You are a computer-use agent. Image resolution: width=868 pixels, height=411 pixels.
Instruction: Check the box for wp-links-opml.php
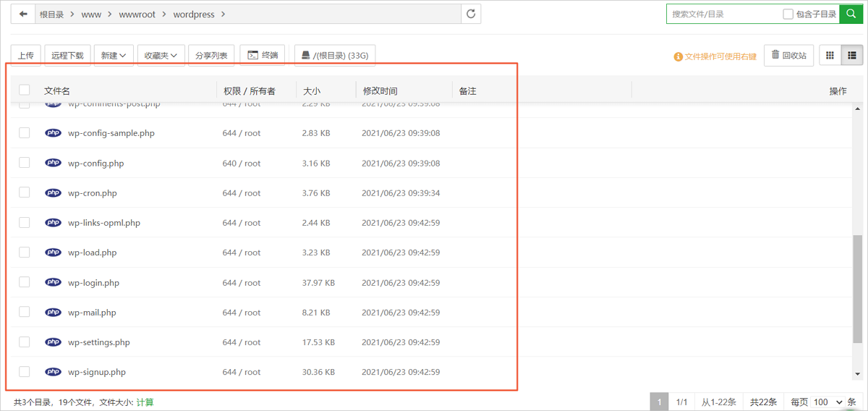(x=25, y=222)
